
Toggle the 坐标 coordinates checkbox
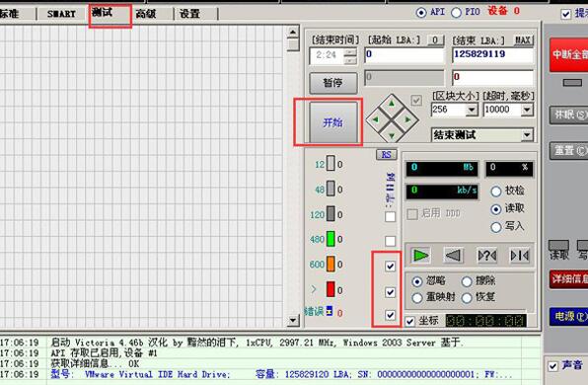[x=409, y=321]
